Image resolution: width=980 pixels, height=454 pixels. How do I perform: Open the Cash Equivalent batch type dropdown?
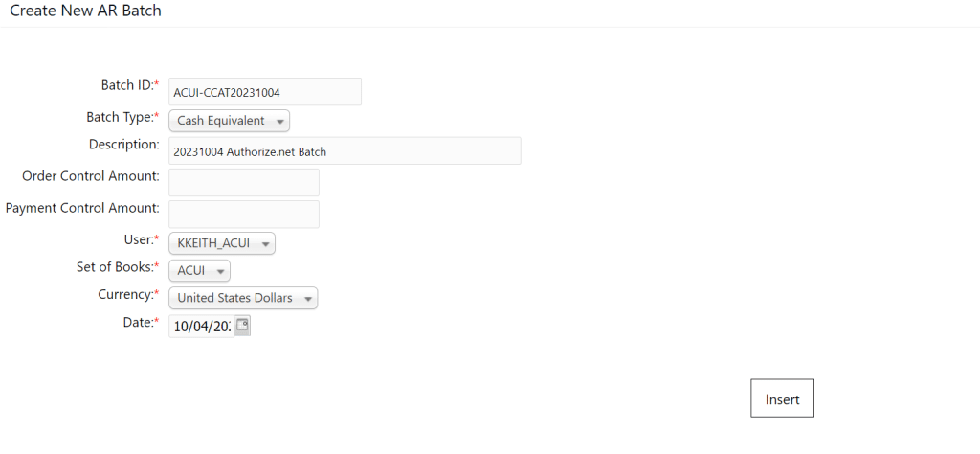(230, 121)
